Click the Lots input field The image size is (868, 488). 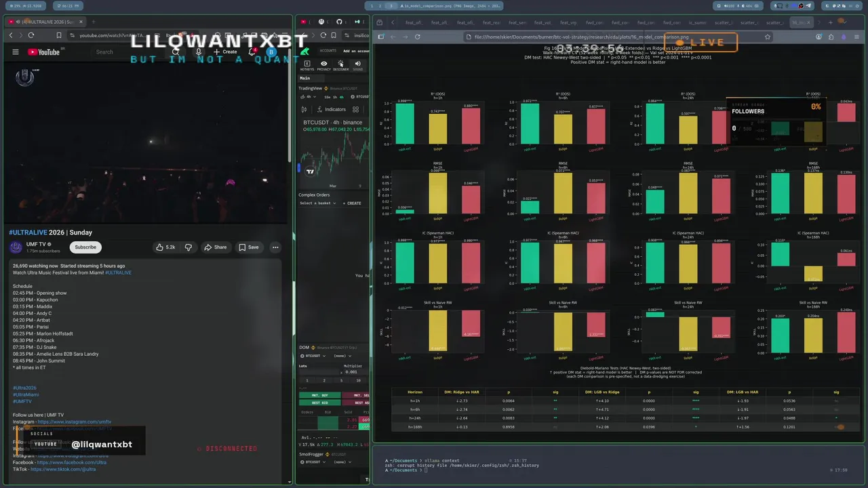click(x=319, y=371)
